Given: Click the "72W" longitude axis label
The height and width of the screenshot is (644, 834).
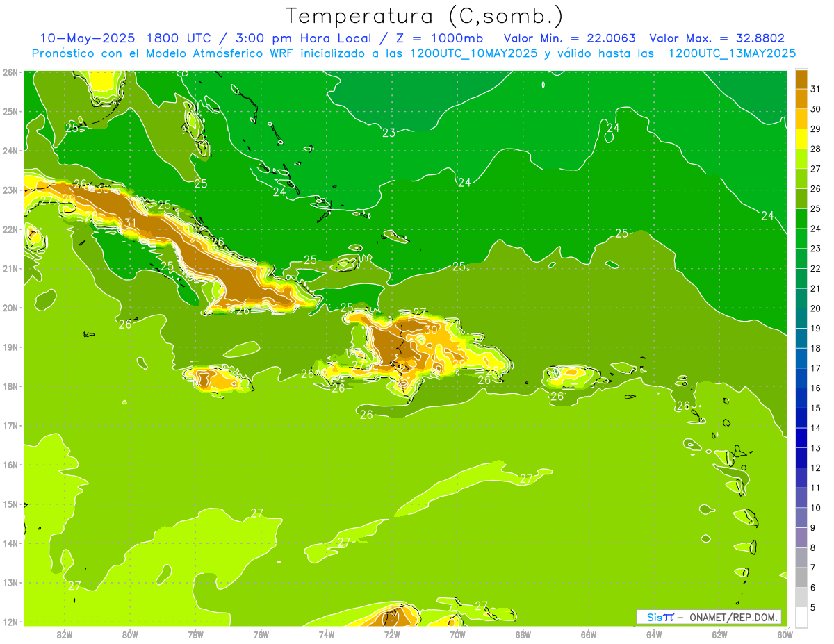Looking at the screenshot, I should coord(392,634).
